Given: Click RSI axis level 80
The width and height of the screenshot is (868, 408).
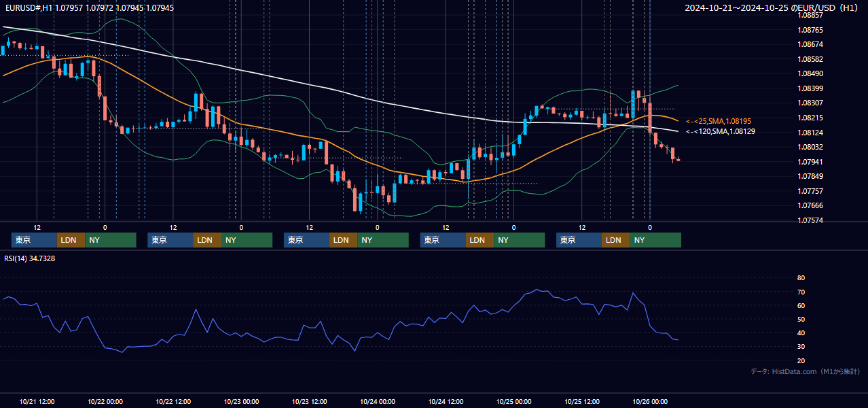Looking at the screenshot, I should (x=801, y=278).
